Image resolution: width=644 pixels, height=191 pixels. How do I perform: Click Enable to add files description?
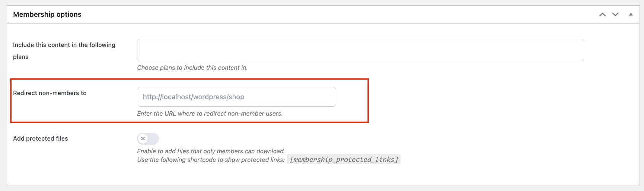click(x=211, y=151)
